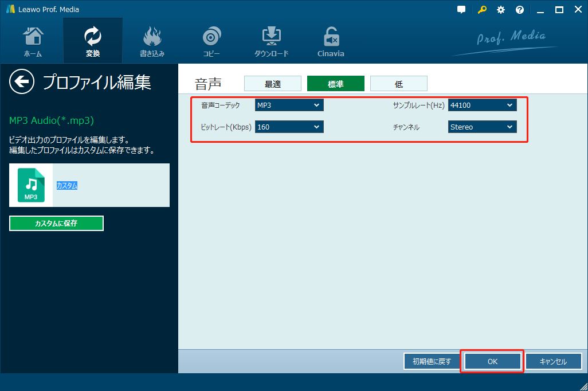The width and height of the screenshot is (588, 391).
Task: Open the ダウンロード download module
Action: [271, 41]
